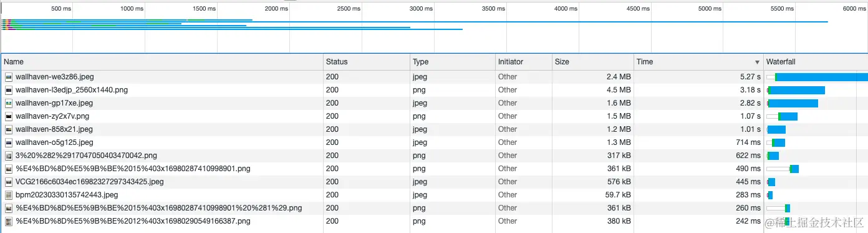
Task: Select the 3%20%282%29 png request row
Action: click(x=434, y=156)
